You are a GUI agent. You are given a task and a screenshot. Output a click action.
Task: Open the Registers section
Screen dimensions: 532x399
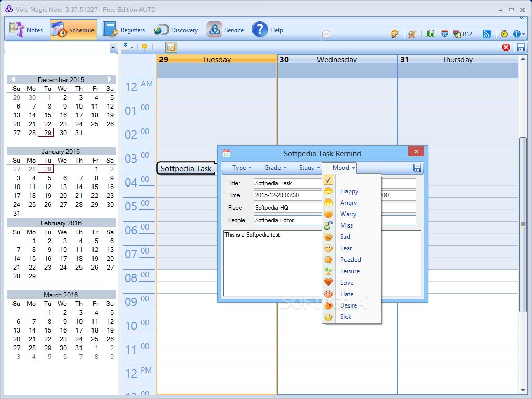(124, 30)
